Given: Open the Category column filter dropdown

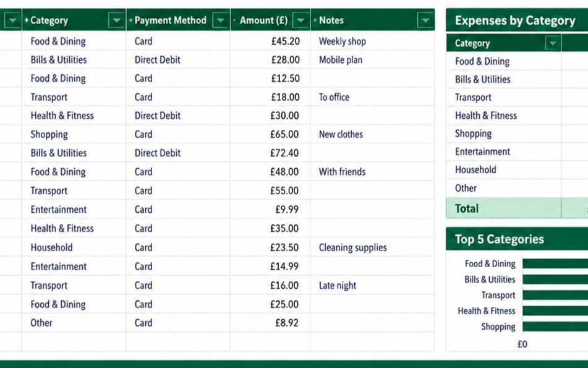Looking at the screenshot, I should coord(116,20).
